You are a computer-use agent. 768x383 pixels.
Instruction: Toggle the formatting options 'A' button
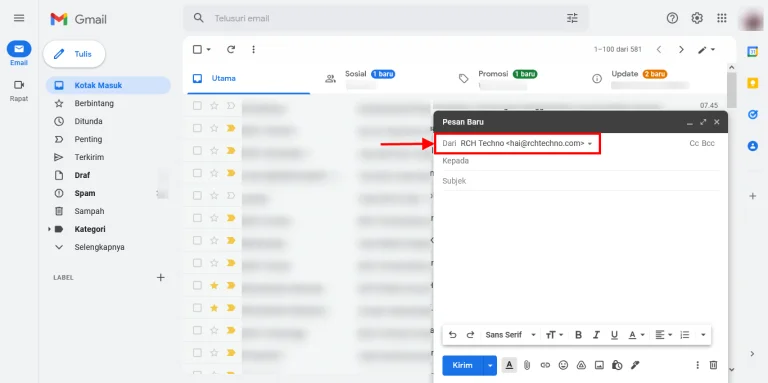click(x=509, y=365)
